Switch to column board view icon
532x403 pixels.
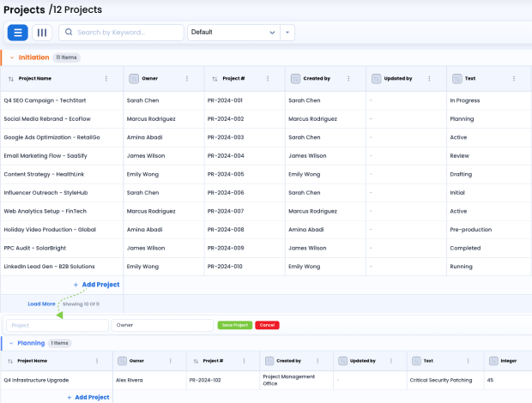pyautogui.click(x=42, y=33)
